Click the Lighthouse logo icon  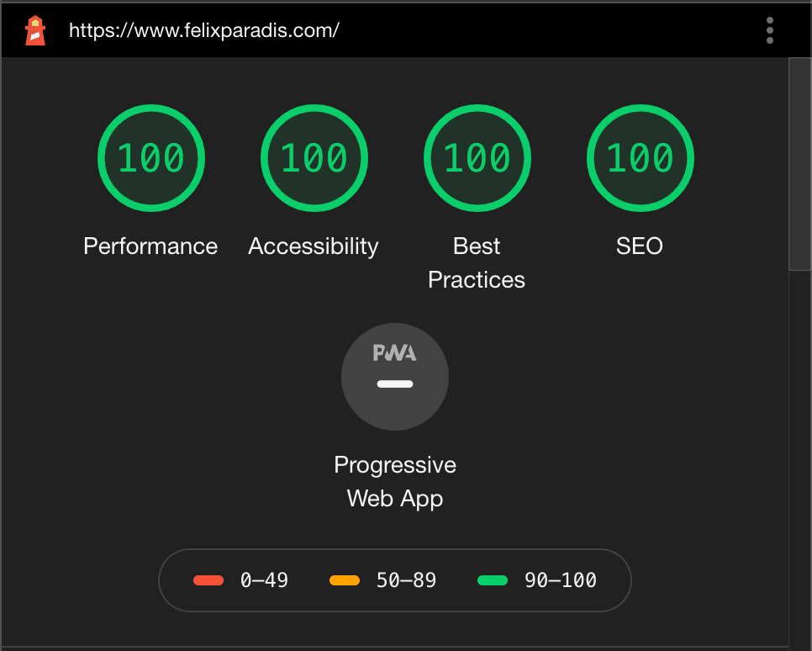pos(34,30)
